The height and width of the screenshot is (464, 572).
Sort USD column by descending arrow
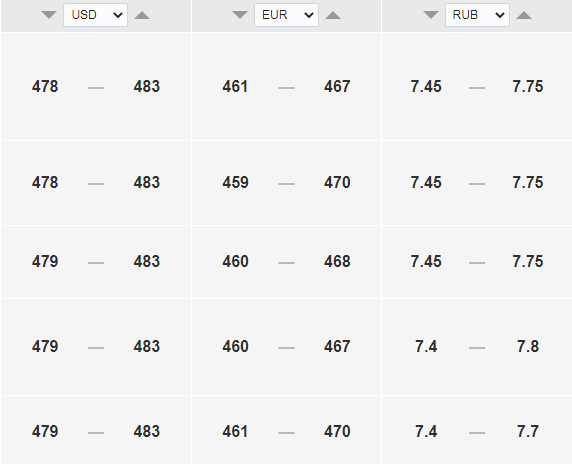coord(49,15)
